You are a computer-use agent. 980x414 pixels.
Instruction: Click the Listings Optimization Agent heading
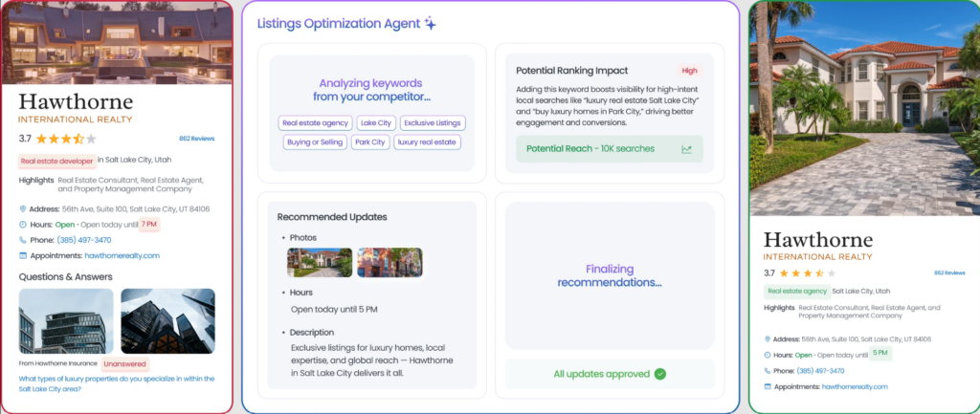[x=339, y=24]
